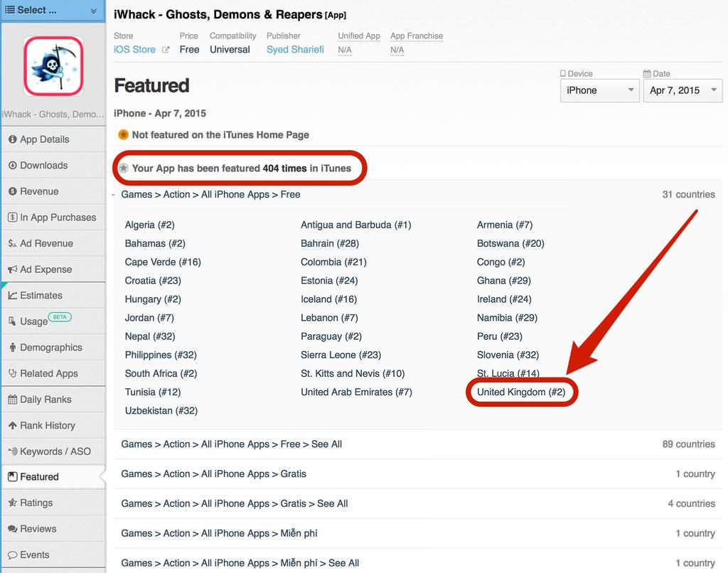The width and height of the screenshot is (728, 573).
Task: Click the 89 countries count
Action: tap(688, 444)
